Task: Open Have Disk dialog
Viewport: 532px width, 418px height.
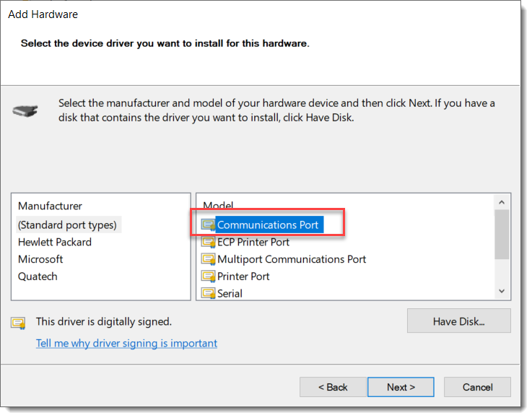Action: [458, 321]
